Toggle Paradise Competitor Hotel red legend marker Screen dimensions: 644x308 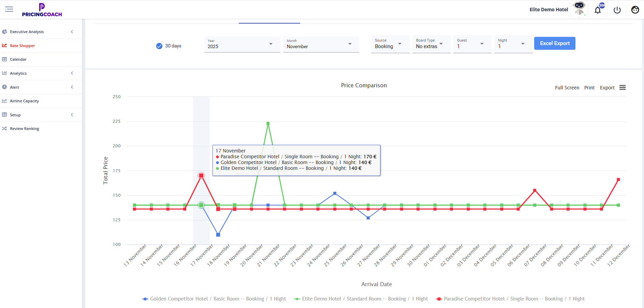439,299
